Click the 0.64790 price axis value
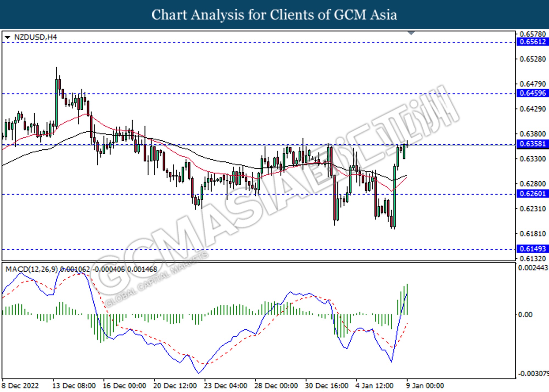The width and height of the screenshot is (549, 392). click(x=533, y=84)
